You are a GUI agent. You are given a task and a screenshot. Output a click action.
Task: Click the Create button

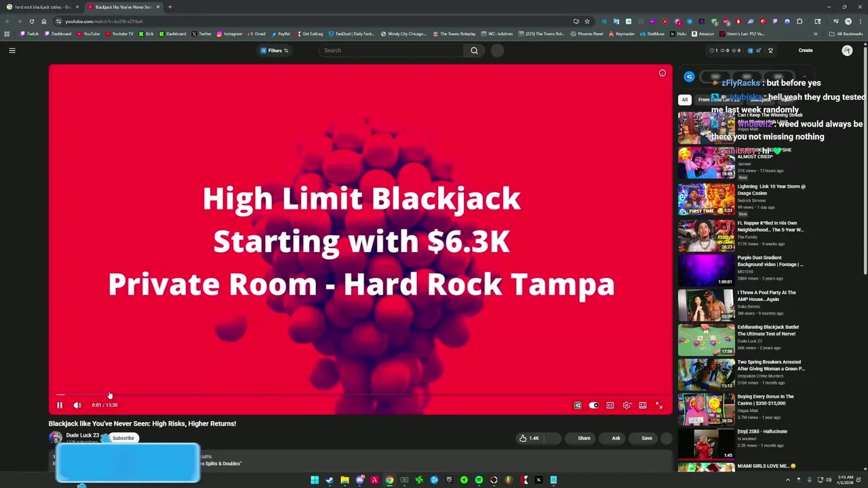(806, 50)
